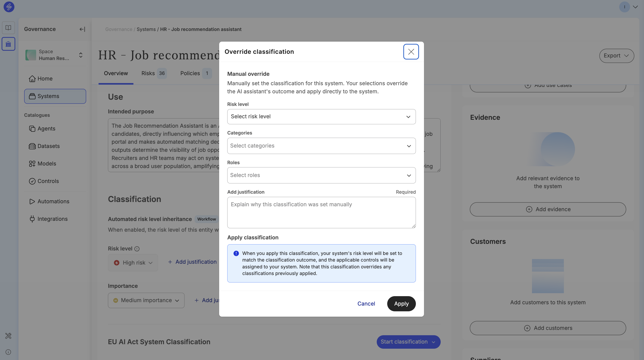This screenshot has height=360, width=644.
Task: Open the Start classification dropdown button
Action: [x=409, y=342]
